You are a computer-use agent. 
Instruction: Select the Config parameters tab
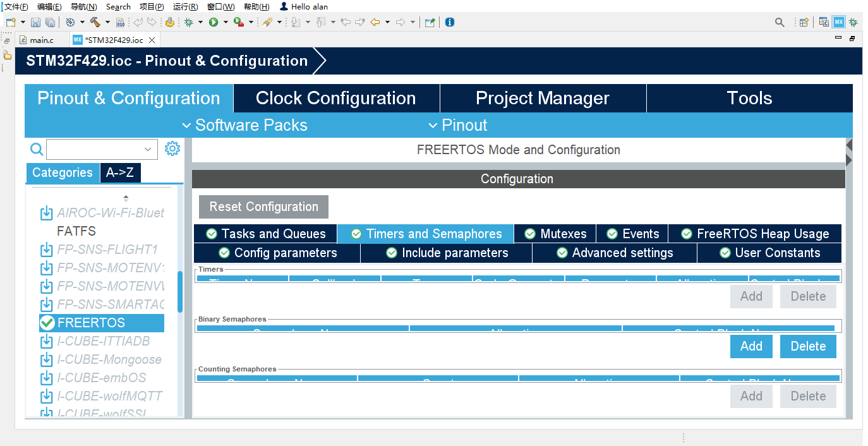277,253
